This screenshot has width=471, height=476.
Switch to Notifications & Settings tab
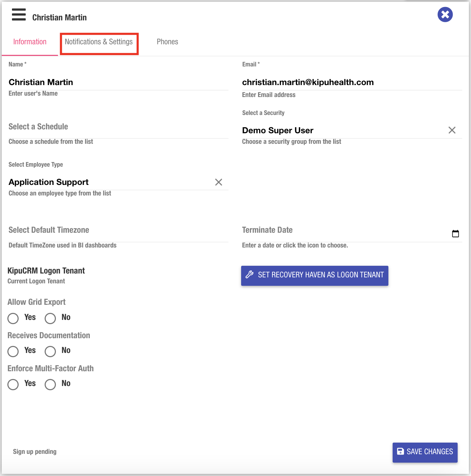99,42
